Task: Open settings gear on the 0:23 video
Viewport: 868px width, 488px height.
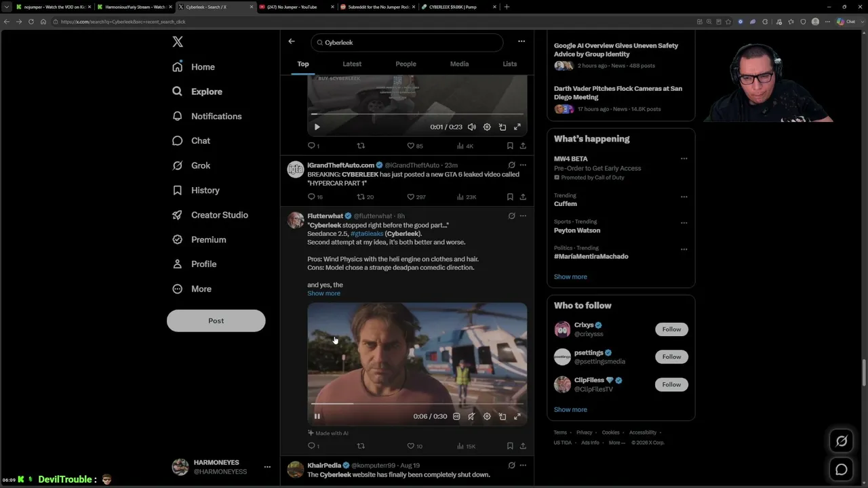Action: tap(487, 127)
